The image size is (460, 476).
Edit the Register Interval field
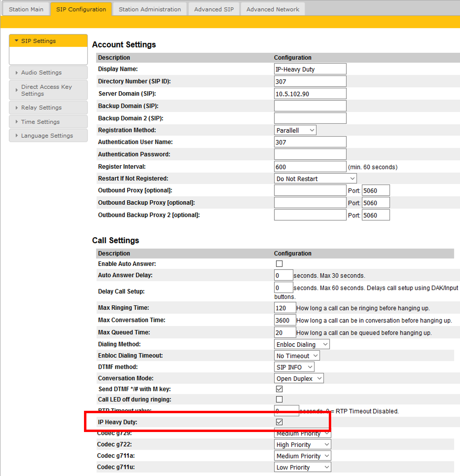pos(310,167)
